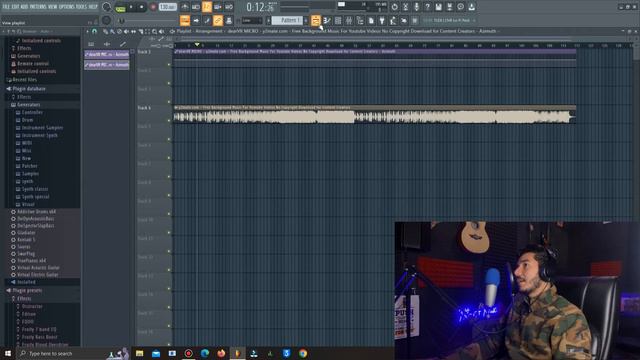Click the view mixer faders icon
Screen dimensions: 640x360
click(x=349, y=20)
